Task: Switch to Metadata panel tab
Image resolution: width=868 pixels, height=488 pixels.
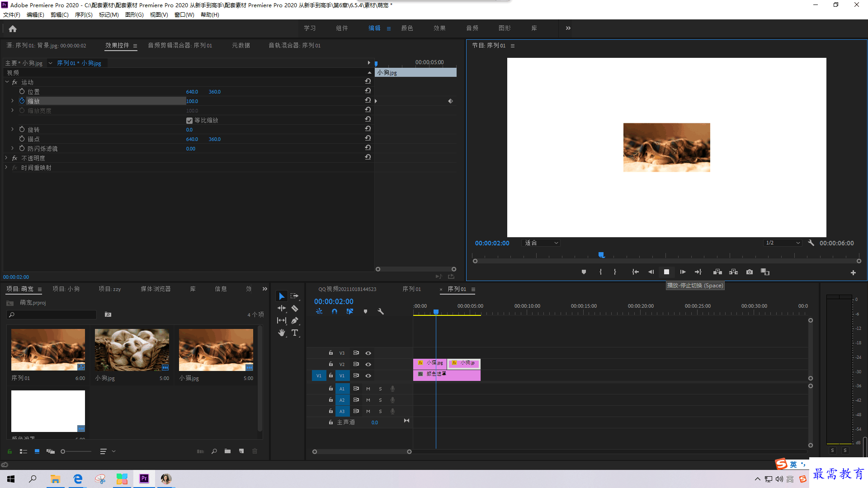Action: coord(241,45)
